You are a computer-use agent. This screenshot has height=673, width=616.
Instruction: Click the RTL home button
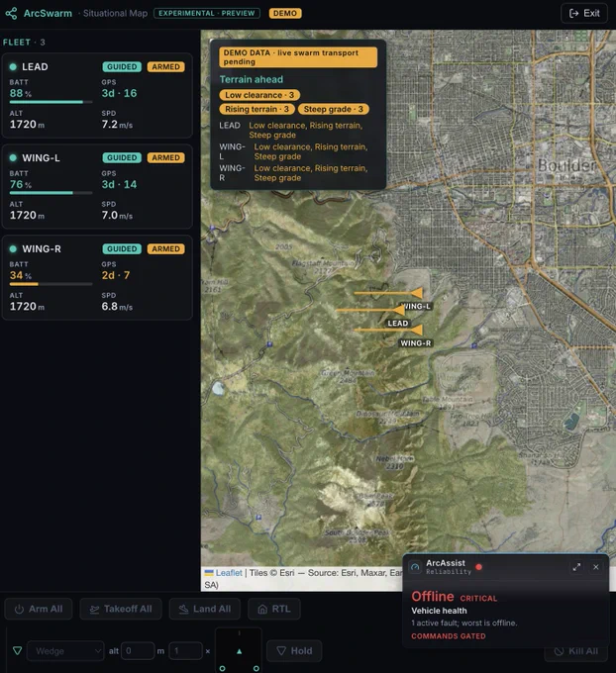pos(274,609)
